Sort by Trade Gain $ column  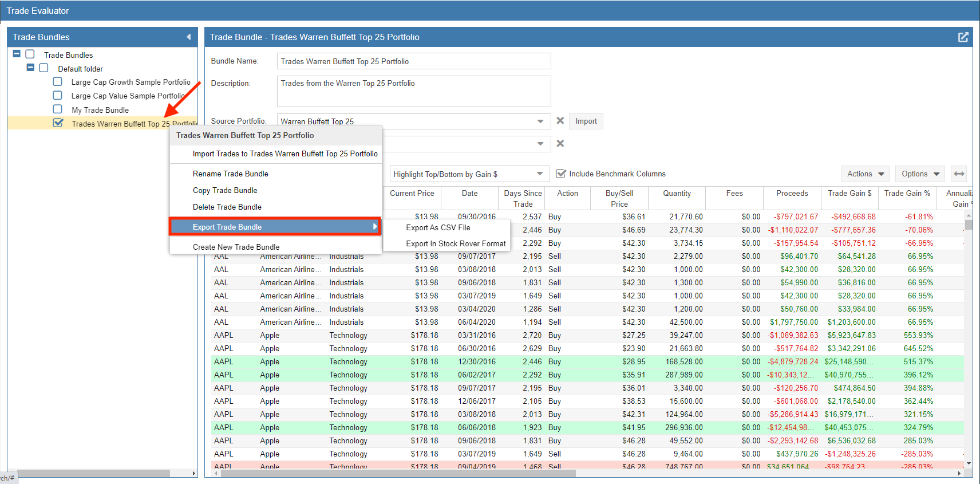coord(849,198)
